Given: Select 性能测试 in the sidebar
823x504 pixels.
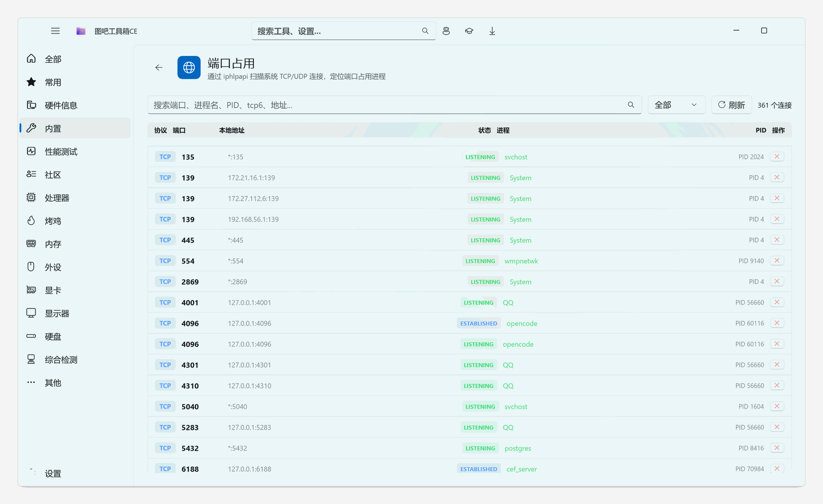Looking at the screenshot, I should point(75,152).
